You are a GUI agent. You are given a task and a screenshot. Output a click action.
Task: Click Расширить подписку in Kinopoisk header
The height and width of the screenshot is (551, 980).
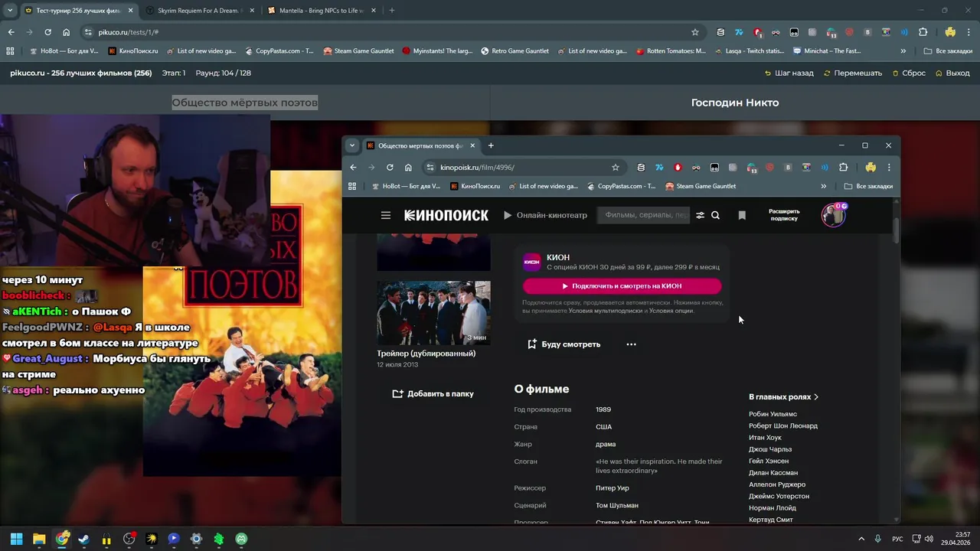click(x=784, y=215)
